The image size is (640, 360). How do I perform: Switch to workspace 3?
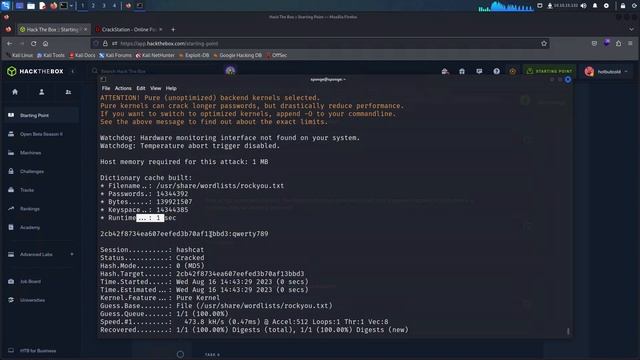point(104,6)
